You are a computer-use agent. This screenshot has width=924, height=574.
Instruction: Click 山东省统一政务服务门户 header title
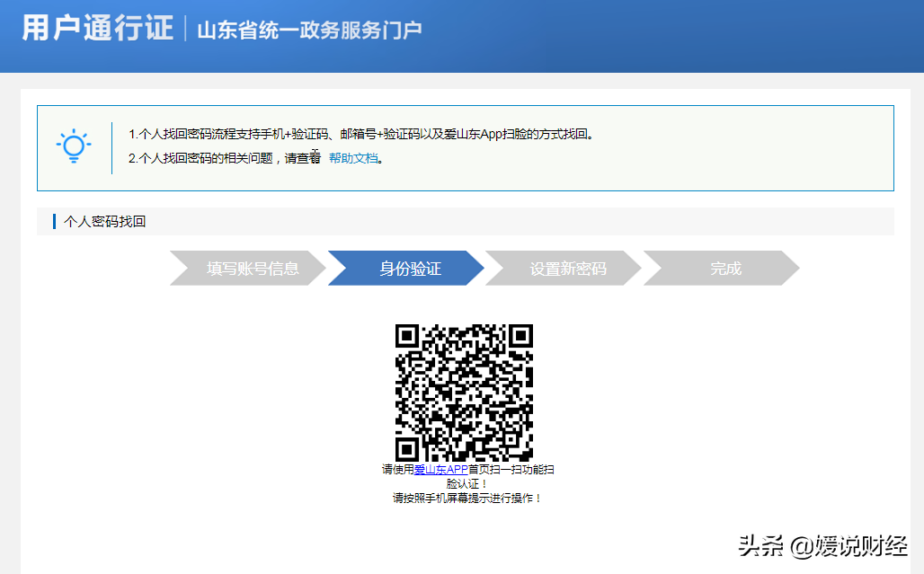pyautogui.click(x=309, y=30)
